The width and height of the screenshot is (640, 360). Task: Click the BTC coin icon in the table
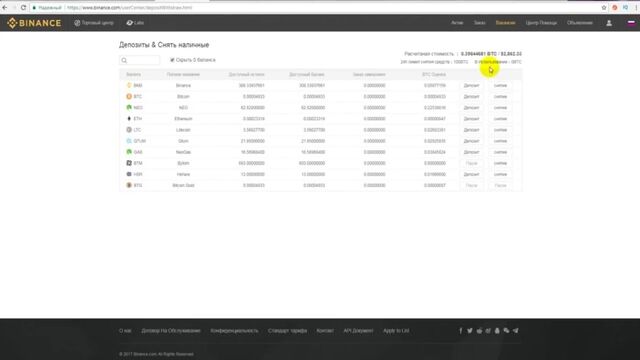(x=129, y=97)
